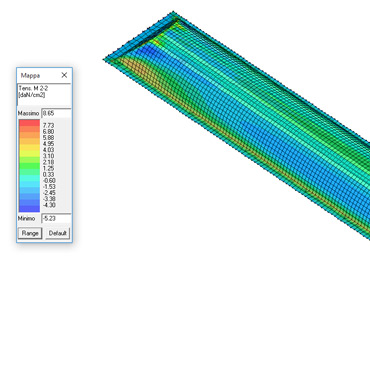The width and height of the screenshot is (370, 370).
Task: Click the Mappa window title bar
Action: 38,75
